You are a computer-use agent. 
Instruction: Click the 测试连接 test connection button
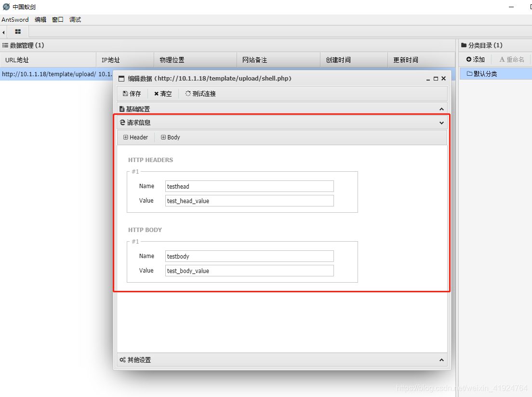tap(200, 94)
